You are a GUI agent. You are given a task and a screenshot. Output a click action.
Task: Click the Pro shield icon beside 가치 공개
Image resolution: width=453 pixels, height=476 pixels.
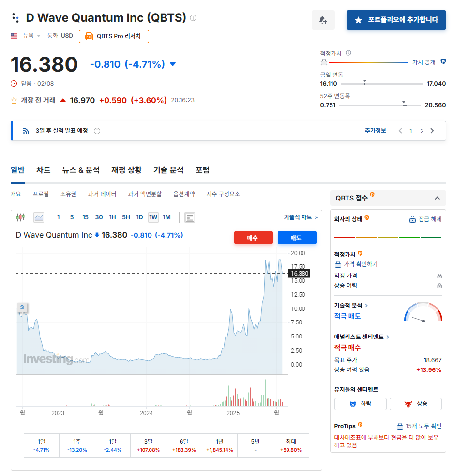[443, 61]
